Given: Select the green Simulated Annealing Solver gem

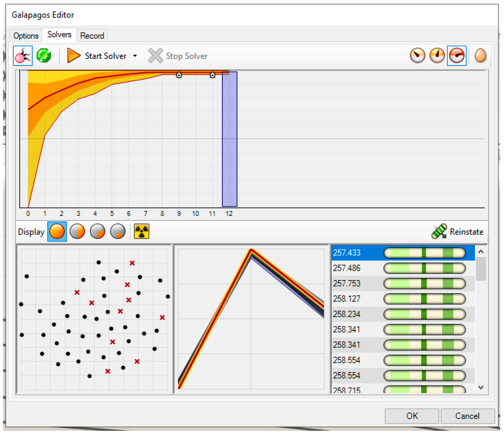Looking at the screenshot, I should pyautogui.click(x=44, y=56).
